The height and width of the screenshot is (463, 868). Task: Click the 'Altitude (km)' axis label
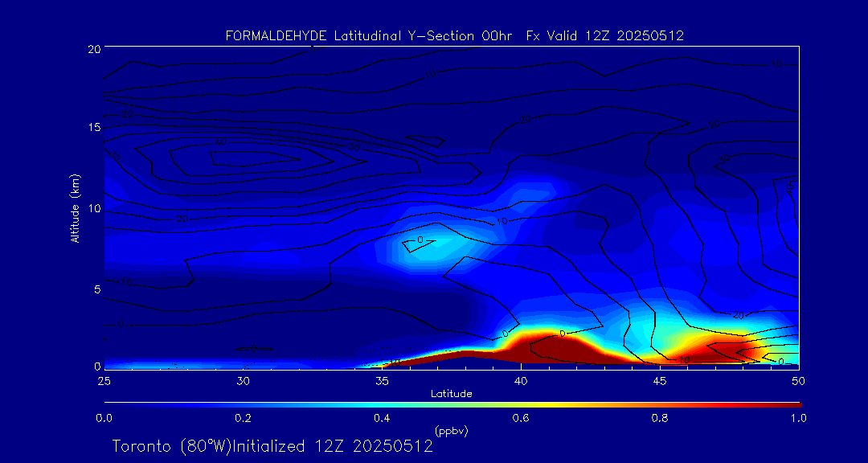[76, 207]
